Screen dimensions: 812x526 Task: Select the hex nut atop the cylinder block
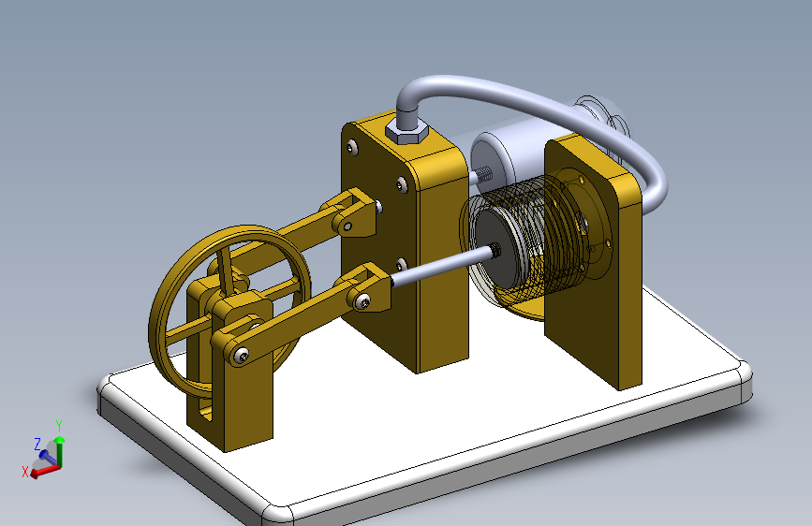coord(407,131)
